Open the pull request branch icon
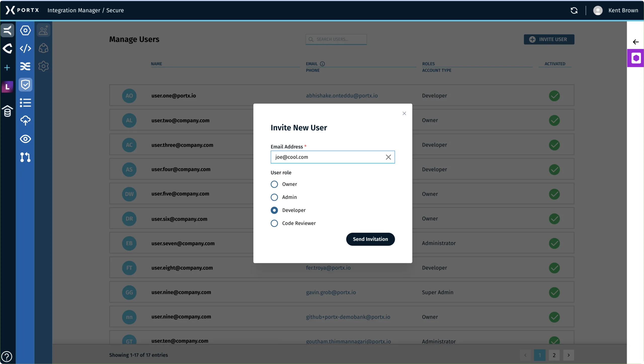The height and width of the screenshot is (364, 644). [25, 157]
